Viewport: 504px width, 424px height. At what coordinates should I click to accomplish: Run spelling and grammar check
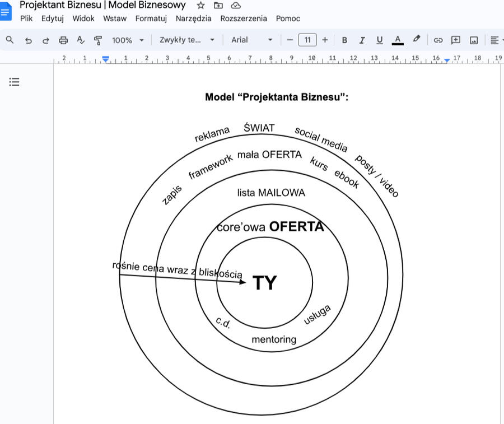coord(81,40)
